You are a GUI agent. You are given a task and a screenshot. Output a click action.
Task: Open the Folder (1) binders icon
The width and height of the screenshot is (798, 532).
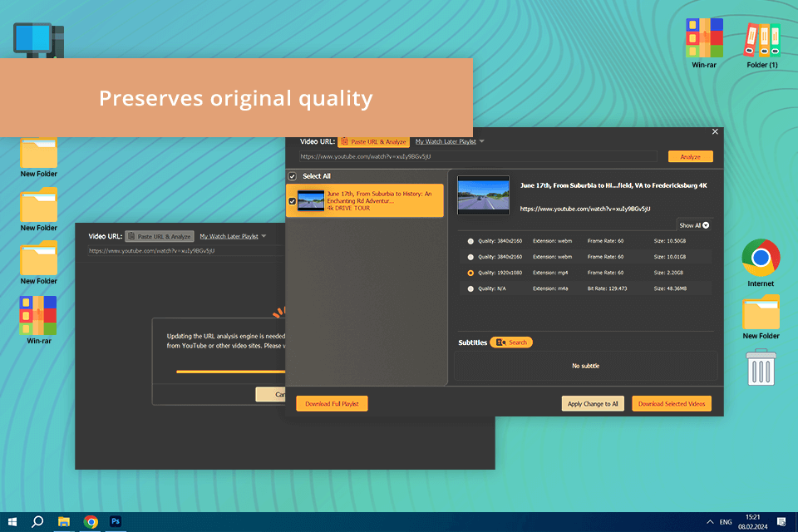point(762,45)
